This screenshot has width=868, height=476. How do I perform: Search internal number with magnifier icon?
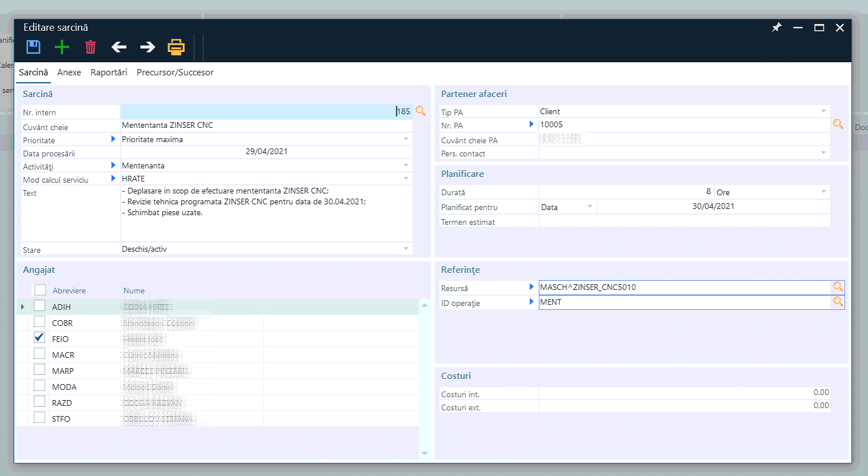coord(421,111)
